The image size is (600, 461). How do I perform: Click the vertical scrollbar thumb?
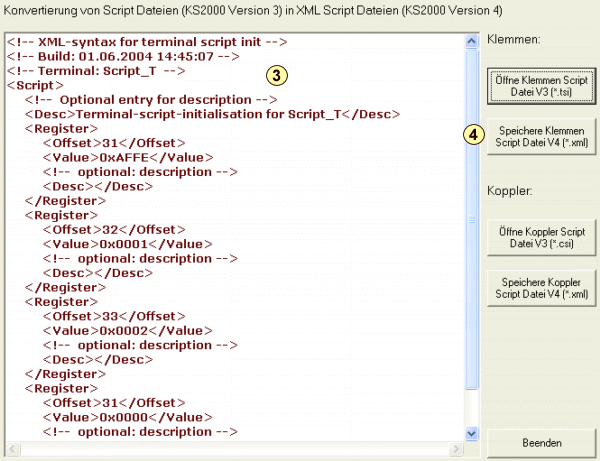471,220
